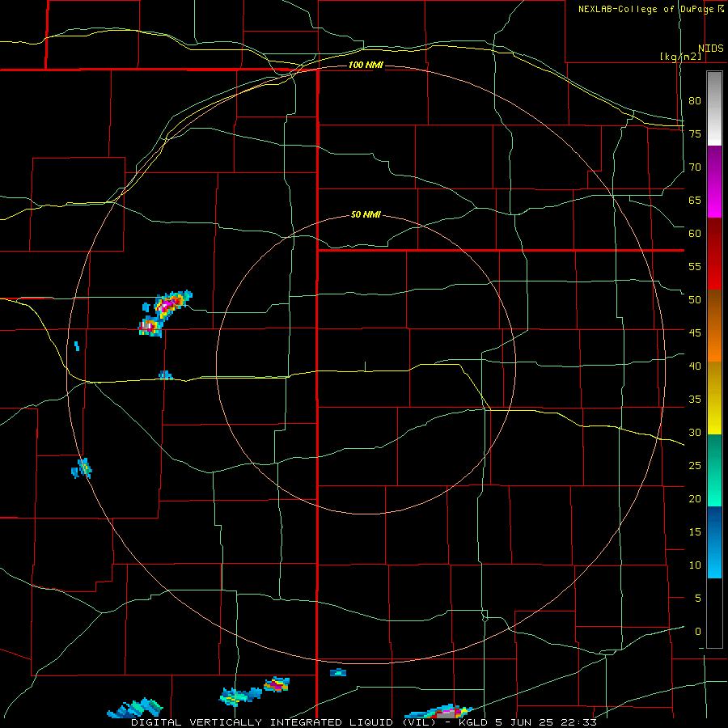The height and width of the screenshot is (728, 728).
Task: Click the 65 value on the VIL scale
Action: point(695,200)
